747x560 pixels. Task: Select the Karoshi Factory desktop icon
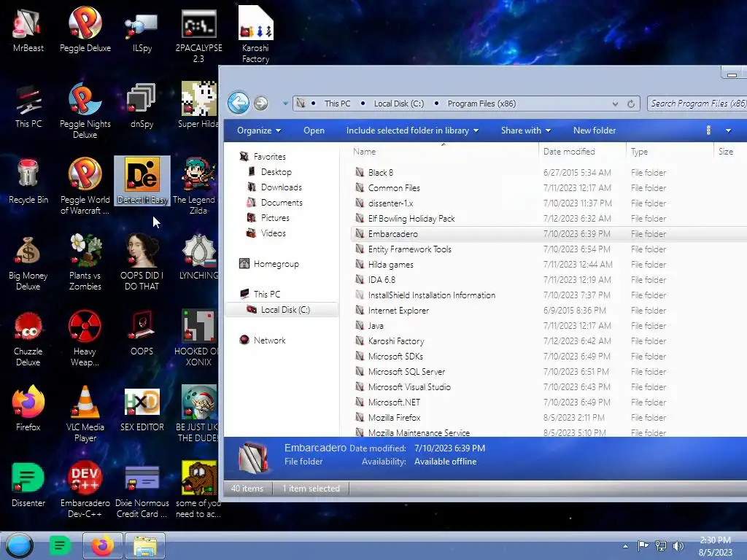pos(255,35)
